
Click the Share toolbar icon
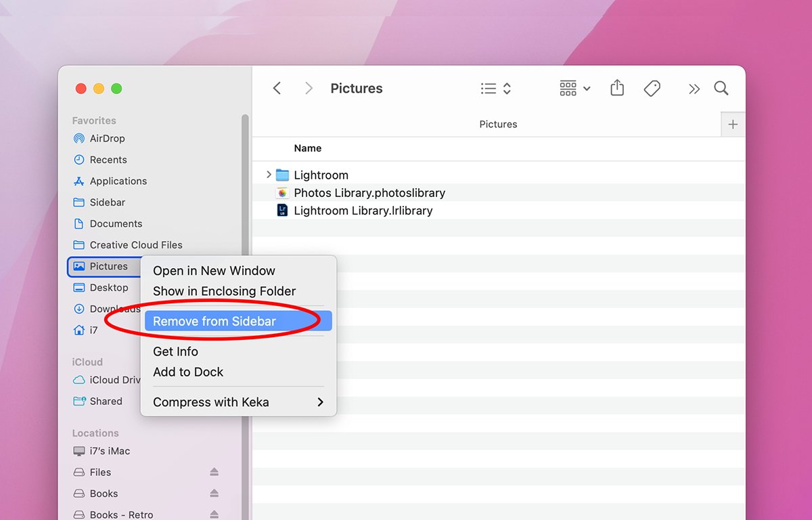616,88
